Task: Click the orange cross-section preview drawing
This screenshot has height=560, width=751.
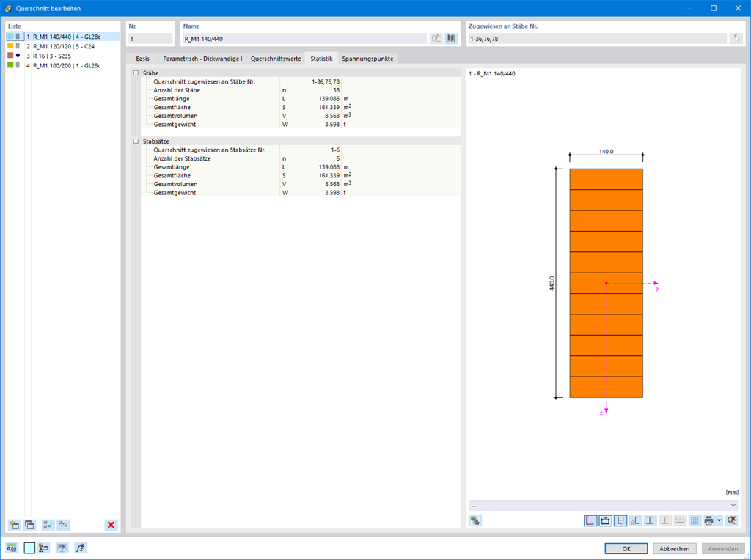Action: point(606,283)
